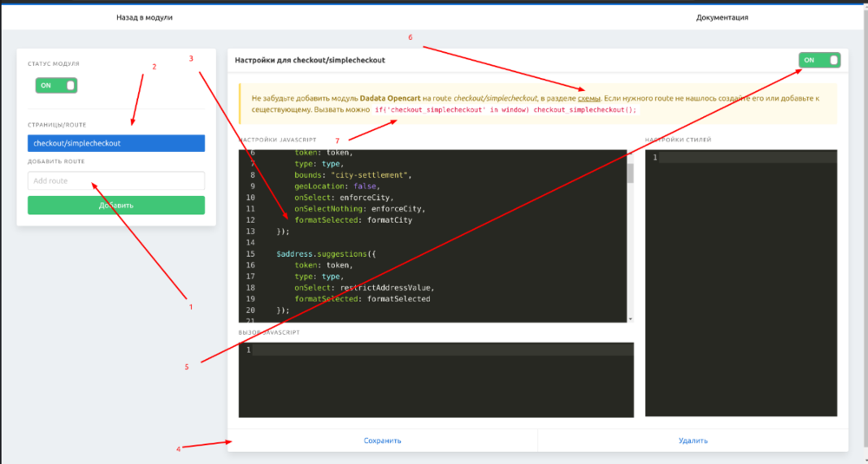868x464 pixels.
Task: Focus the 'Add route' input field
Action: (x=116, y=180)
